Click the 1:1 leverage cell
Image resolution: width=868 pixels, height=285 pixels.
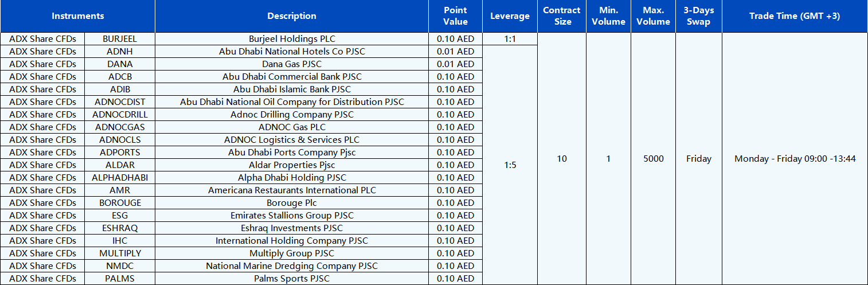510,39
